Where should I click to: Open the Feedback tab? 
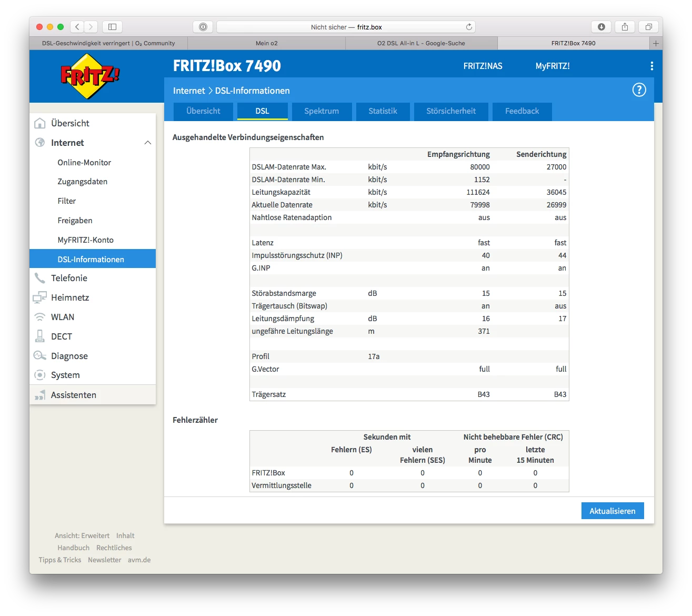pyautogui.click(x=522, y=111)
